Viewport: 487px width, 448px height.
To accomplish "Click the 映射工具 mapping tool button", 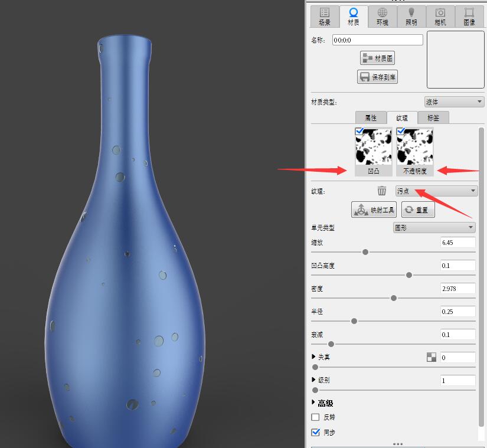I will point(374,210).
